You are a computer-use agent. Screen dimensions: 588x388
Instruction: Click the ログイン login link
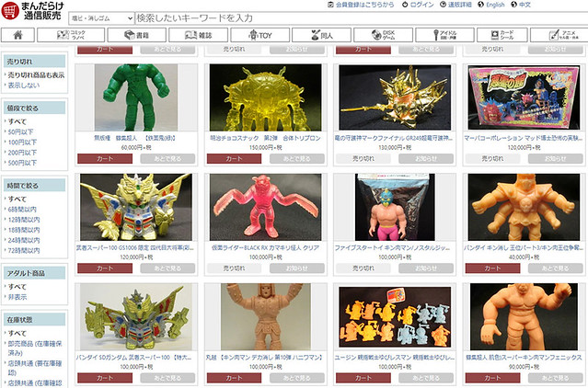[421, 5]
